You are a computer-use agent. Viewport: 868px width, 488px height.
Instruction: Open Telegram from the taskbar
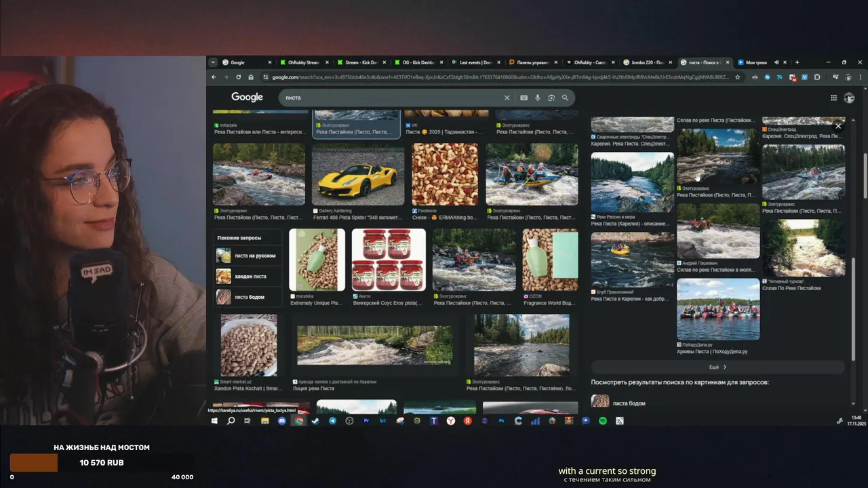point(332,421)
